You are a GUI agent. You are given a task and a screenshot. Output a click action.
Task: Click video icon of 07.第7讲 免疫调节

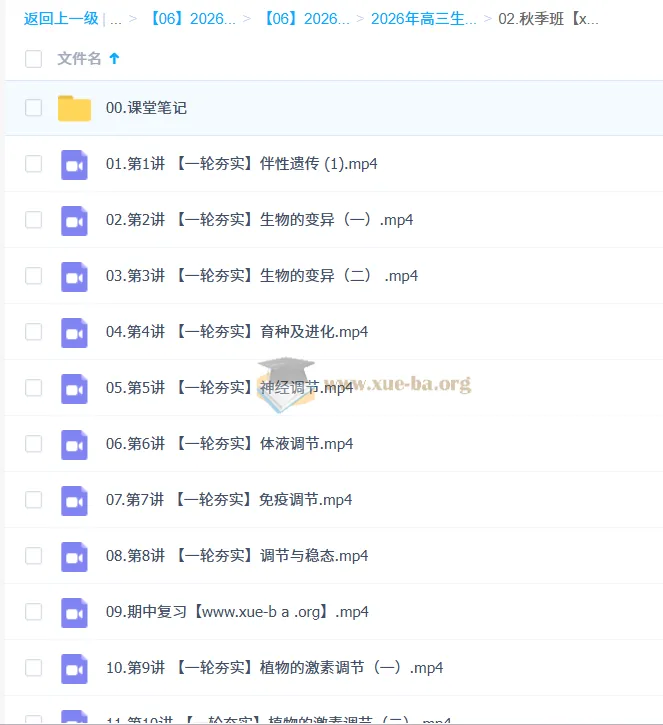coord(74,500)
